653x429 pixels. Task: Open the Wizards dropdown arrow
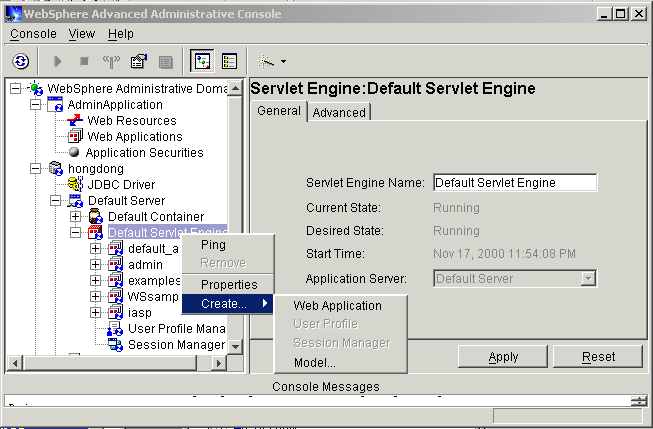point(283,62)
